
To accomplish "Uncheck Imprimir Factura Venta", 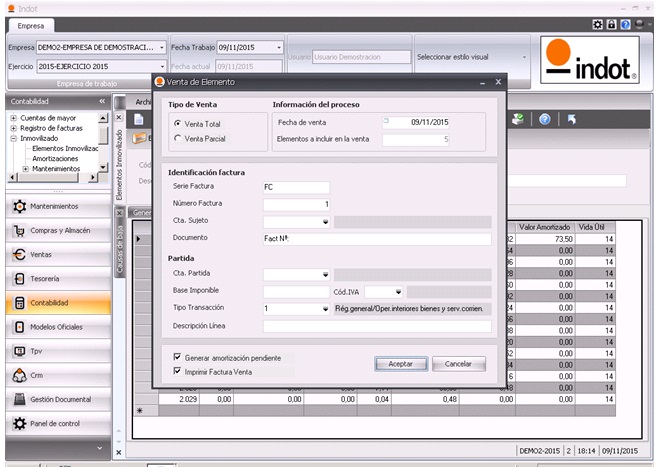I will point(177,371).
